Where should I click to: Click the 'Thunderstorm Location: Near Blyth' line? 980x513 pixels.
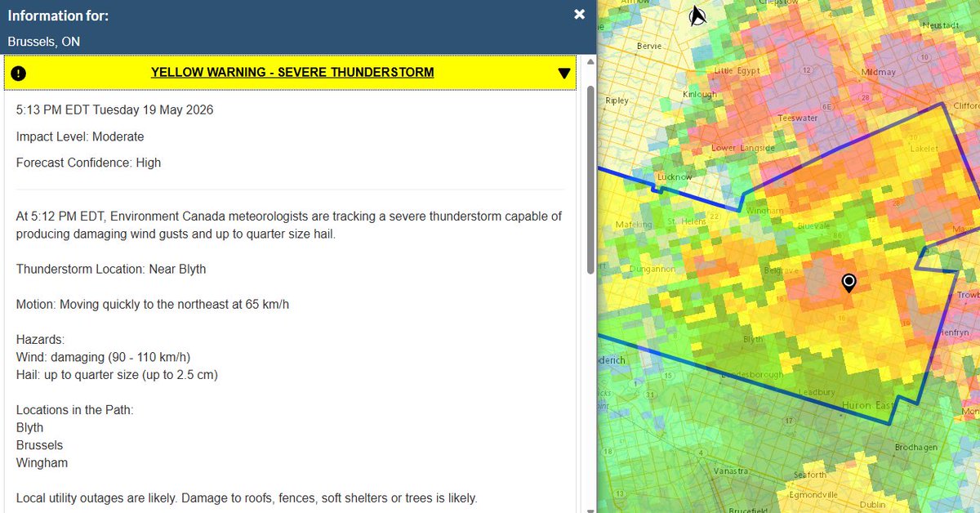point(111,269)
